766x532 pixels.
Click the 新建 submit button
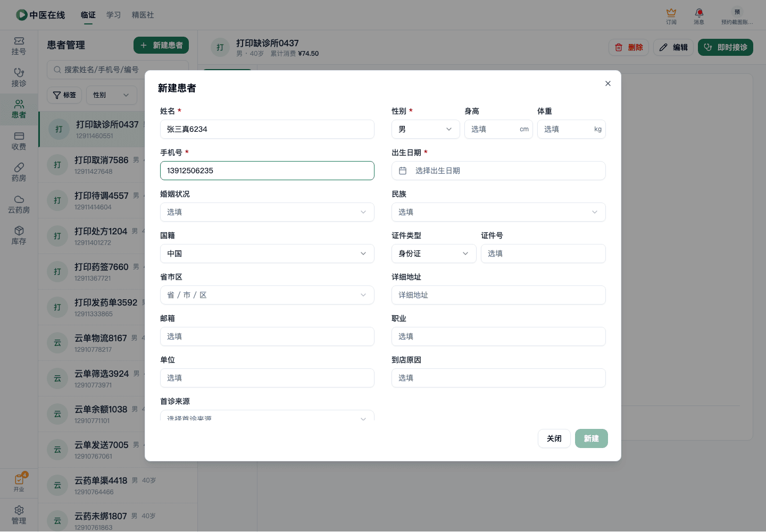[592, 438]
